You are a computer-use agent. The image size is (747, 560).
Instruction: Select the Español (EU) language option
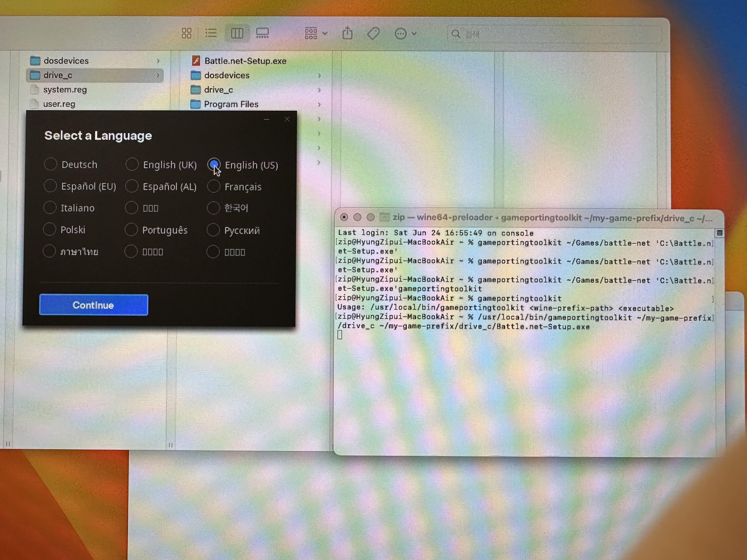point(80,186)
